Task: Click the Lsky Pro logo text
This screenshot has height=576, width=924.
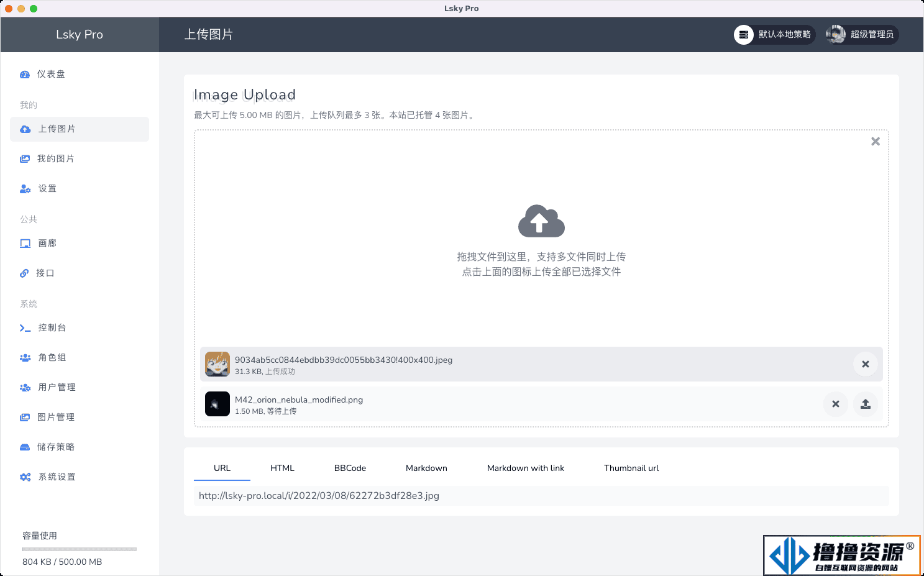Action: (80, 35)
